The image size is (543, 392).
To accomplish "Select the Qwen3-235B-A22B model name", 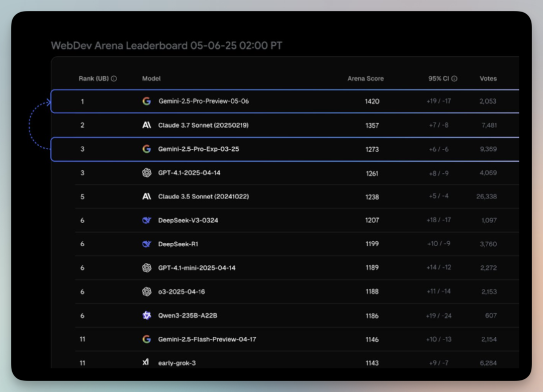I will [x=188, y=316].
